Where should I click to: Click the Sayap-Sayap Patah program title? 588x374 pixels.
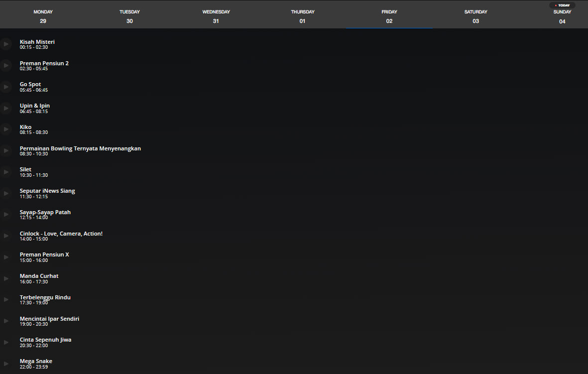[x=45, y=212]
